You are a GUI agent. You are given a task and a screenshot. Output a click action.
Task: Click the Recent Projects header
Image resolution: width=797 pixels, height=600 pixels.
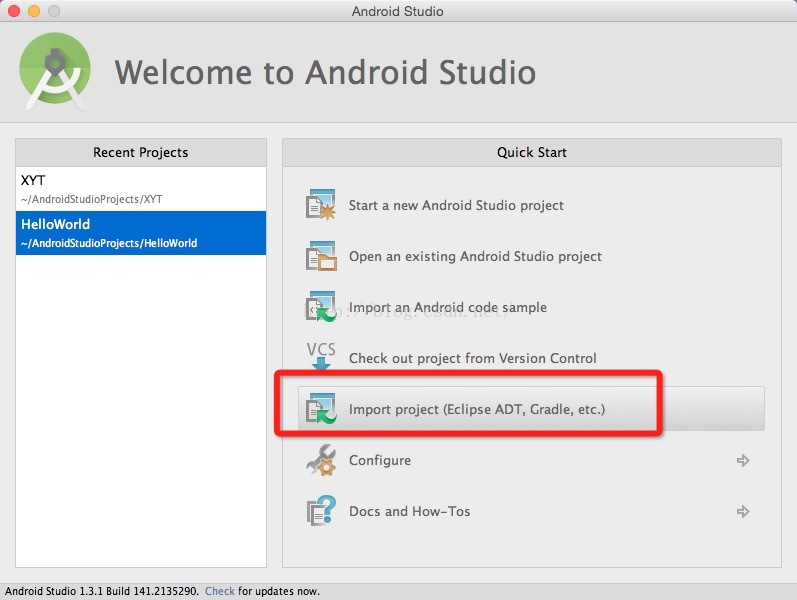click(141, 153)
